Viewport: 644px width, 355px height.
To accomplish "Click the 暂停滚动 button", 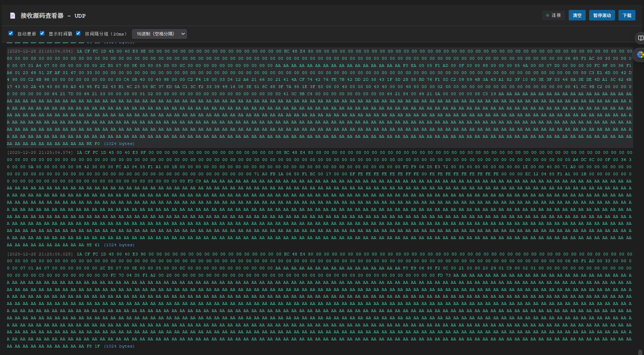I will (x=602, y=15).
